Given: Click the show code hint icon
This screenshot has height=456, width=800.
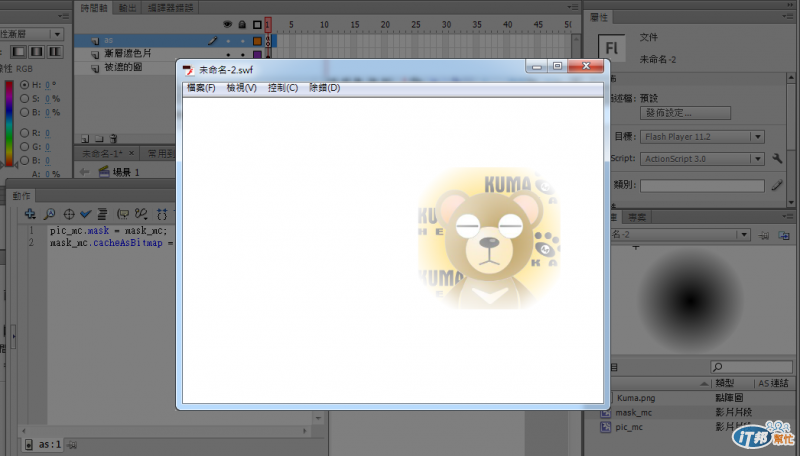Looking at the screenshot, I should tap(123, 214).
